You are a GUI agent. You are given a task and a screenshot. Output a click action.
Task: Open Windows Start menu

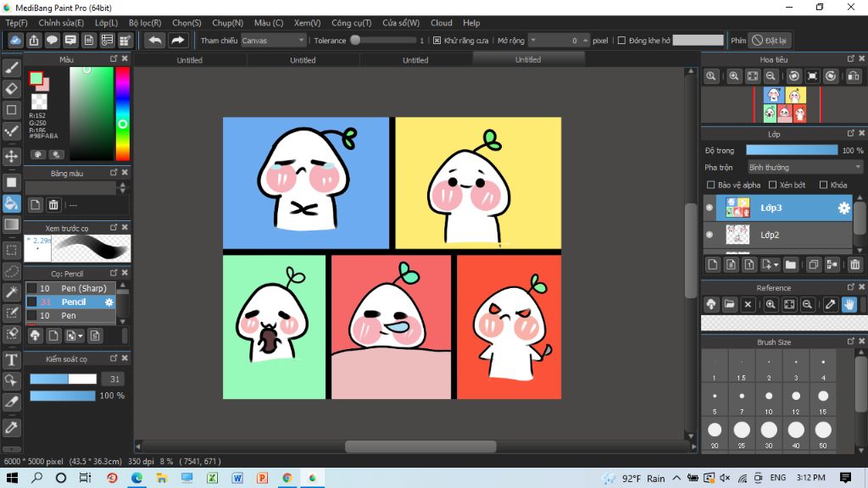[x=12, y=478]
